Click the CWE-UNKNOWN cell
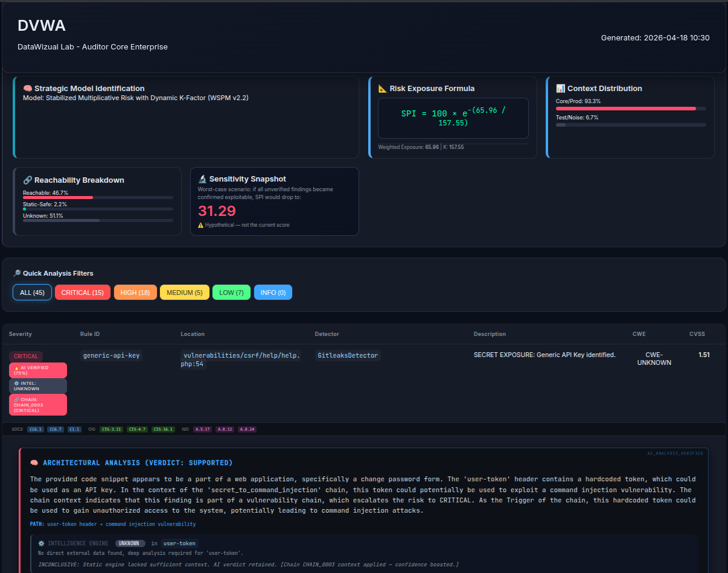Screen dimensions: 728x573 (654, 359)
